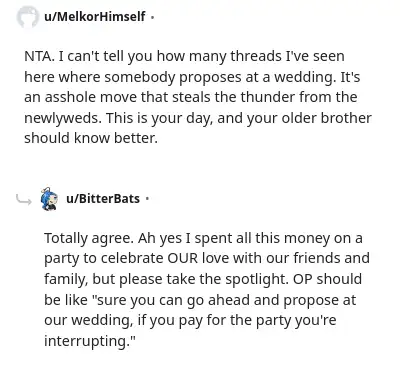The image size is (400, 376).
Task: Open the u/MelkorHimself profile link
Action: 95,16
